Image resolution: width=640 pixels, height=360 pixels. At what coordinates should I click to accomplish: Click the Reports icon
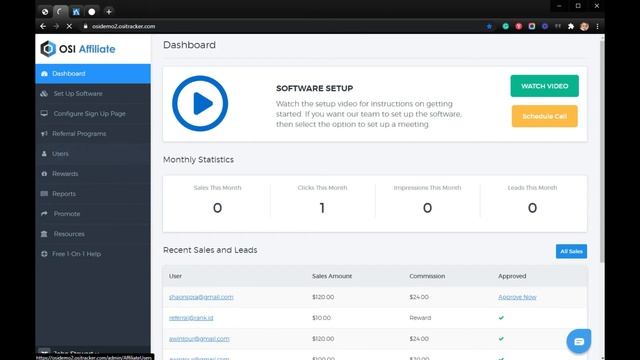pyautogui.click(x=44, y=194)
